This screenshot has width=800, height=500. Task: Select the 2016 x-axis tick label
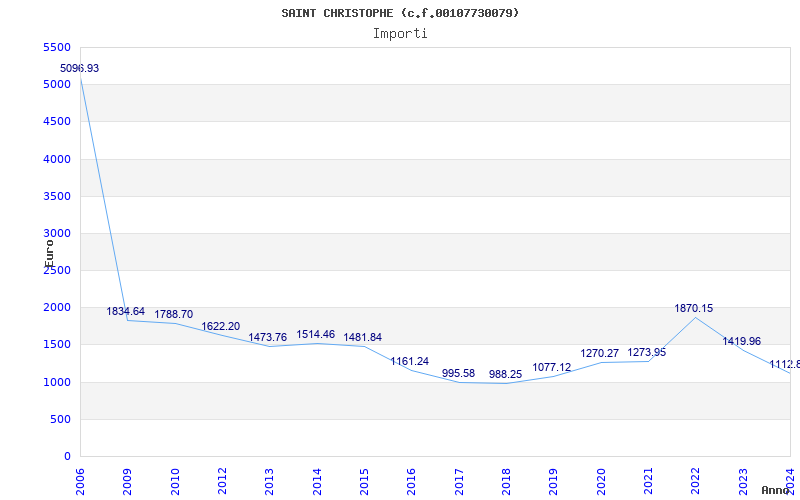pyautogui.click(x=411, y=481)
